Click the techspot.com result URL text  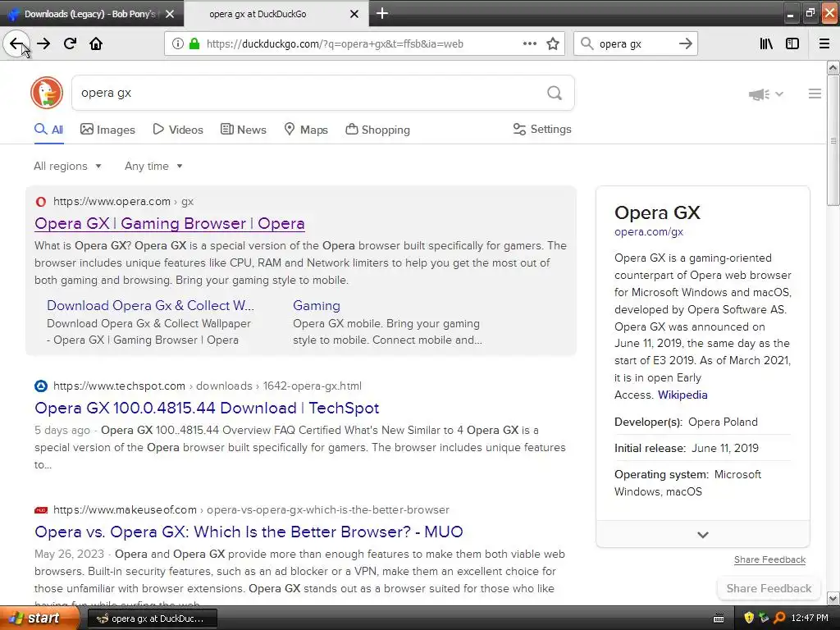pos(208,386)
